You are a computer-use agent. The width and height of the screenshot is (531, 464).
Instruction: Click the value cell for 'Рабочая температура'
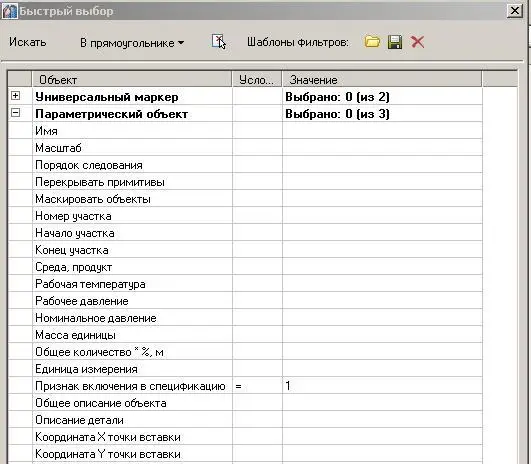tap(382, 284)
